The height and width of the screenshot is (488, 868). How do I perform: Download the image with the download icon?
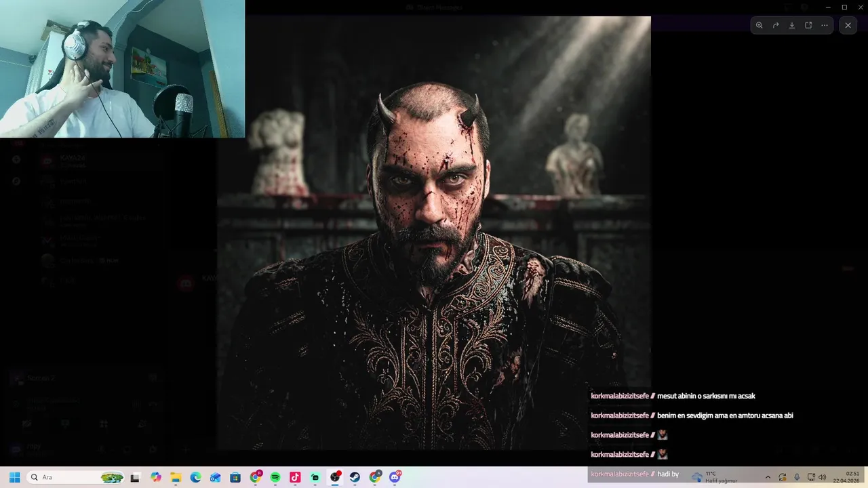(x=792, y=25)
